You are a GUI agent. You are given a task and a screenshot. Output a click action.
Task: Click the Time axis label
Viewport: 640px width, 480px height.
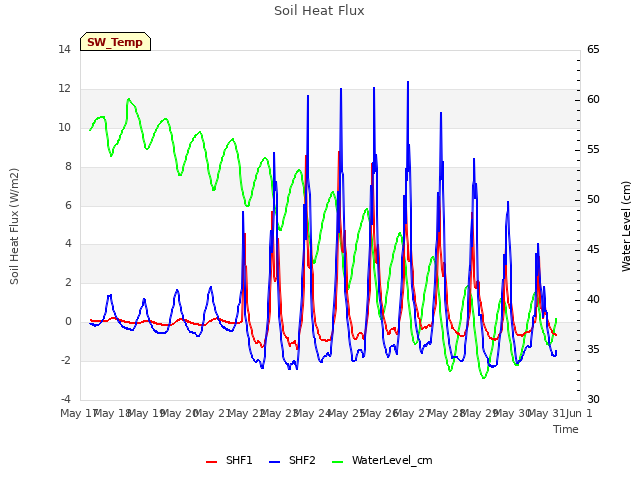[x=566, y=429]
